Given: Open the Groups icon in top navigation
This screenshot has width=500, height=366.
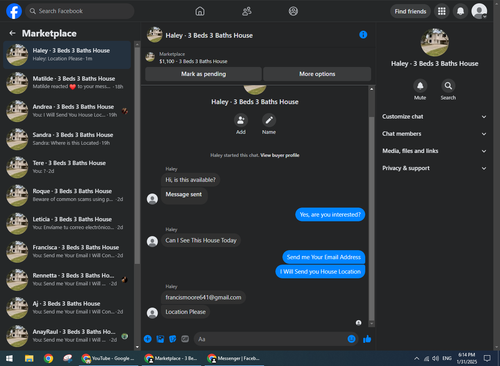Looking at the screenshot, I should [x=293, y=11].
